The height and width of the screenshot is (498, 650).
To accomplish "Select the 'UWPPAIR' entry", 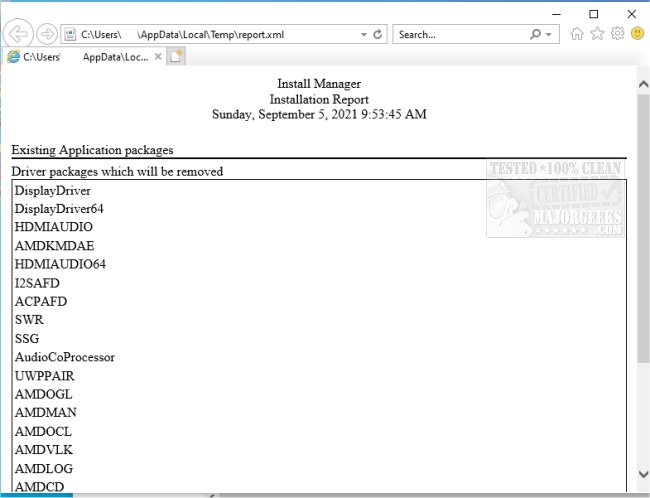I will (44, 376).
